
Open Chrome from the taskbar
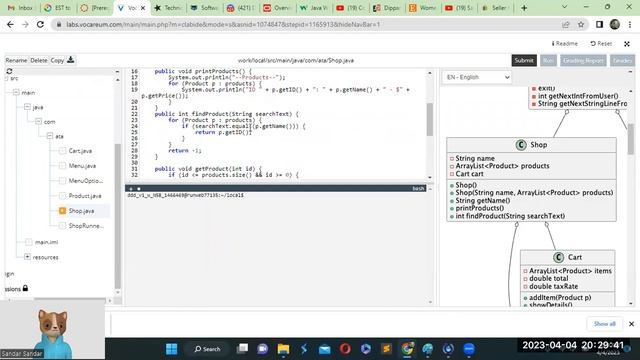click(x=407, y=349)
